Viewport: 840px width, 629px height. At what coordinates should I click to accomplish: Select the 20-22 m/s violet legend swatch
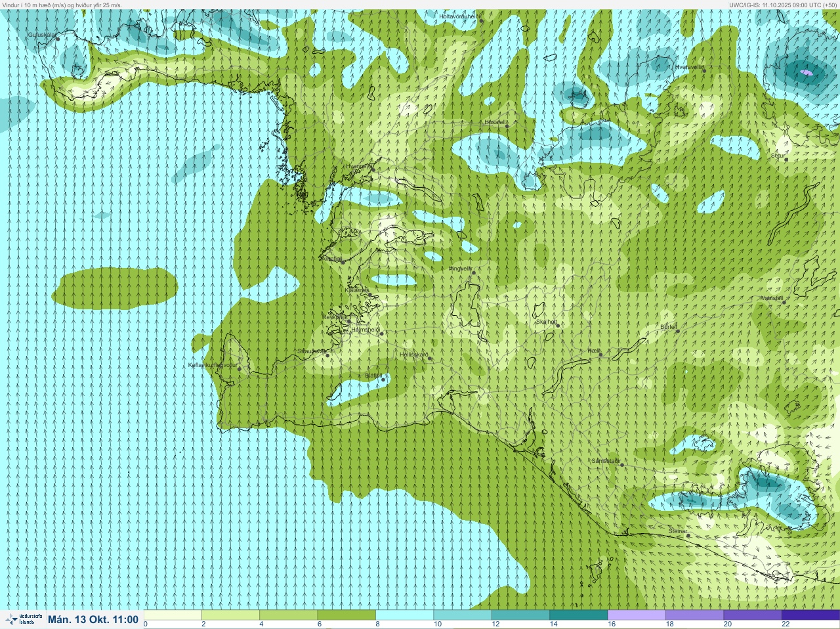pos(752,615)
